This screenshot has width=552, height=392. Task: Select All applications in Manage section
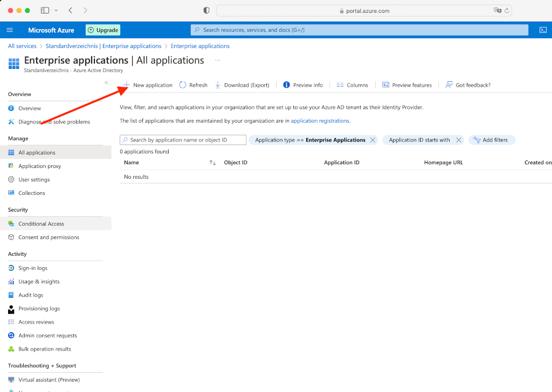(56, 152)
